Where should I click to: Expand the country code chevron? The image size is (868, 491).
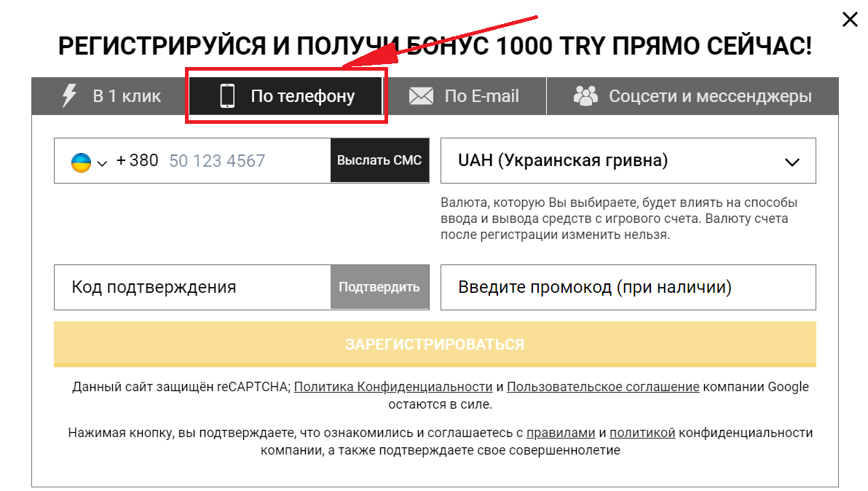point(102,163)
